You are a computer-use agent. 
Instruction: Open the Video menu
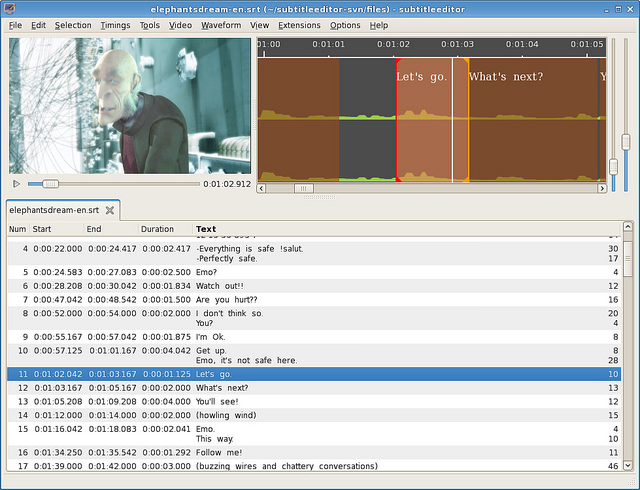coord(180,25)
